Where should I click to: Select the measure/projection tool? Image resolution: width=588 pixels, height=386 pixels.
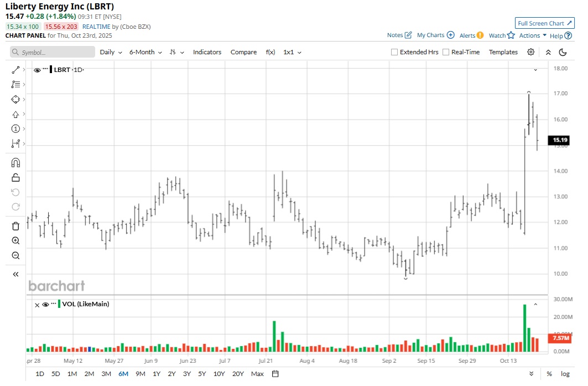tap(15, 143)
